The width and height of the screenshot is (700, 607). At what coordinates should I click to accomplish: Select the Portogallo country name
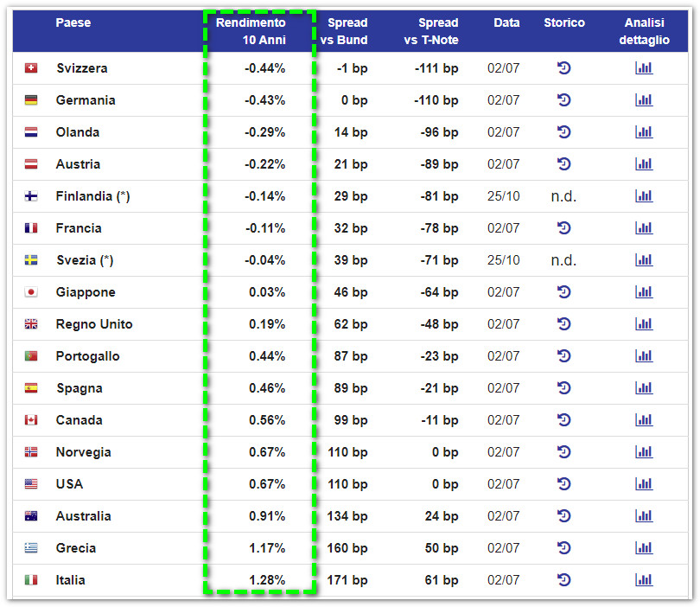(x=87, y=356)
